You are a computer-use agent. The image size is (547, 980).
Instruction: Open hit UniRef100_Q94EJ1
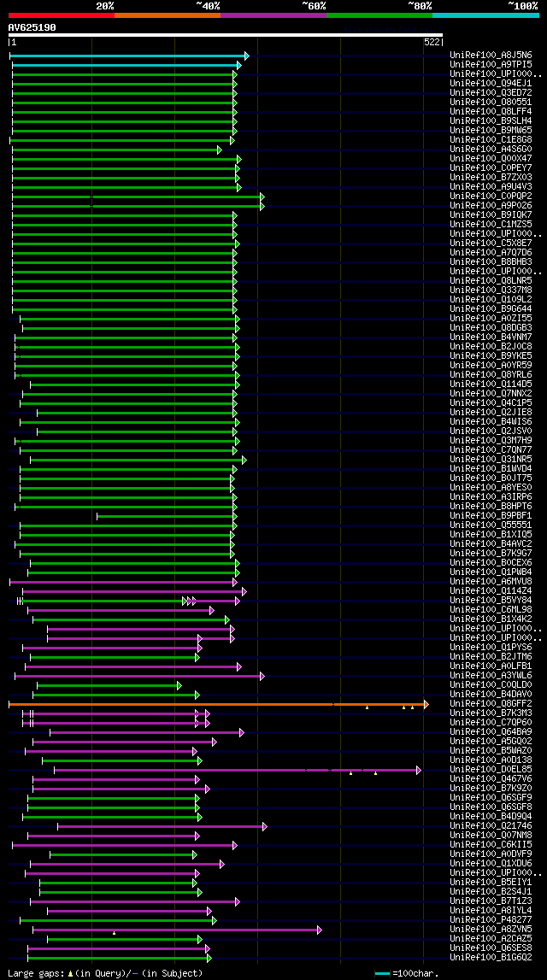point(491,83)
